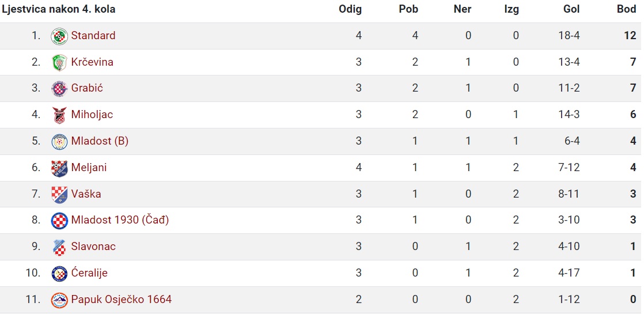The width and height of the screenshot is (644, 314).
Task: Click the Mladost 1930 (Čađ) crest icon
Action: click(x=59, y=221)
